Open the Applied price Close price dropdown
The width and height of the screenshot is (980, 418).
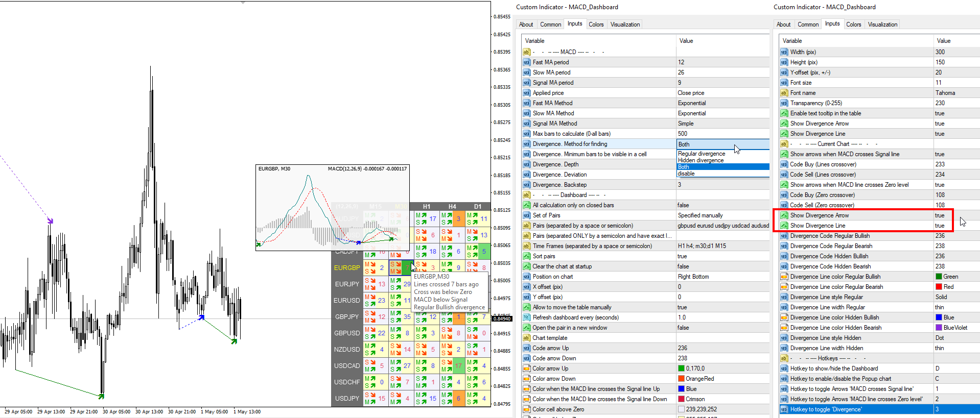pos(722,93)
